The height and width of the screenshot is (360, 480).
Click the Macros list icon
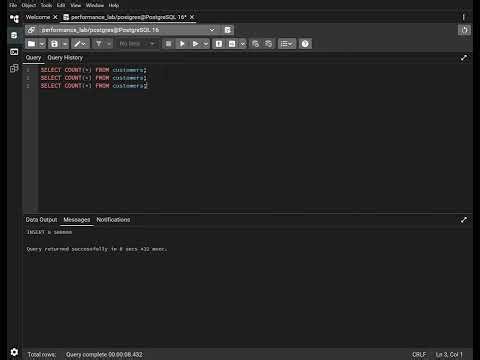click(x=287, y=44)
